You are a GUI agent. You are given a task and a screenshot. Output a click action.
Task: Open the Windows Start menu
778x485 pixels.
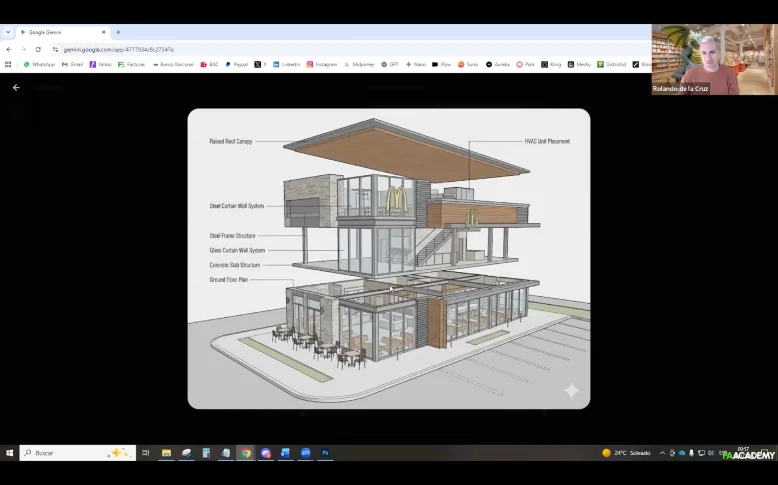click(x=9, y=453)
